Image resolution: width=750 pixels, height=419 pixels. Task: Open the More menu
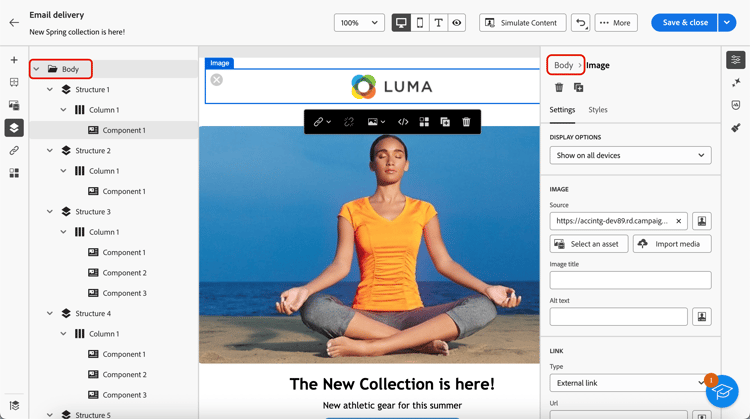pyautogui.click(x=616, y=22)
